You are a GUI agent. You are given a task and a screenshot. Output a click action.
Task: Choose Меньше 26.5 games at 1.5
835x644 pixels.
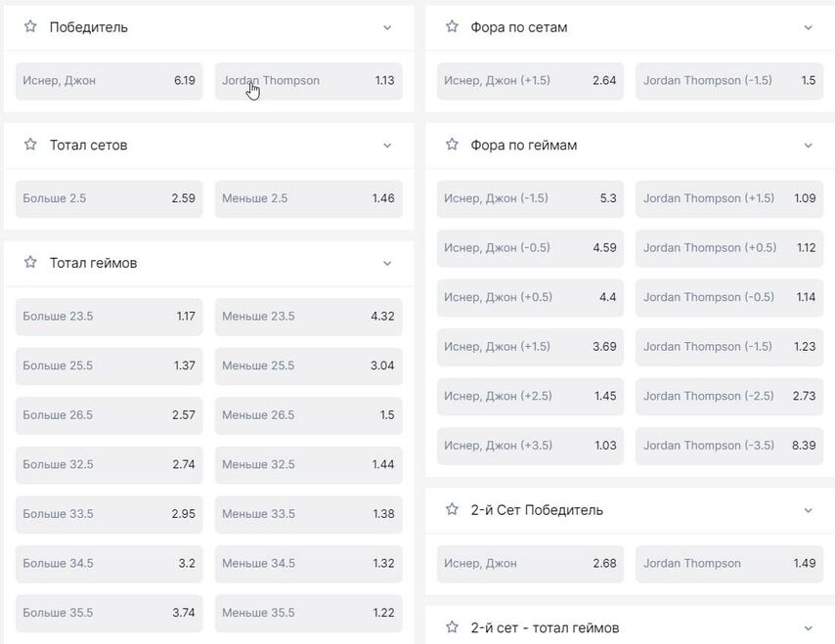pos(308,415)
